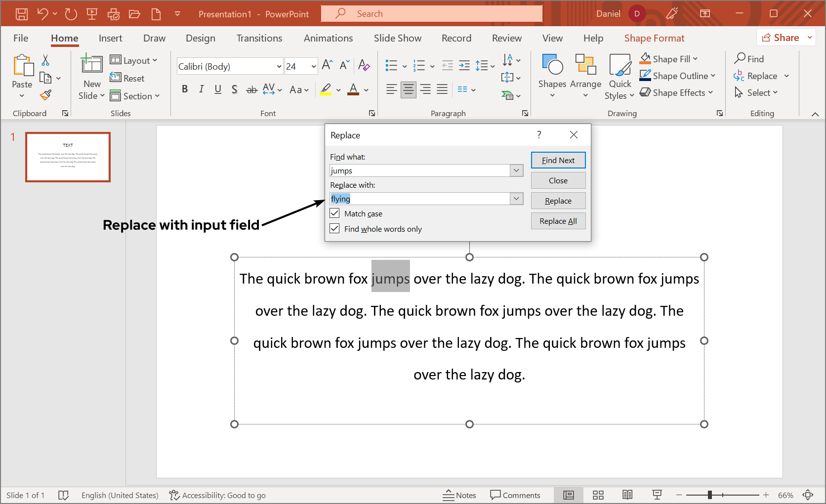Toggle the Notes pane in status bar

pos(459,495)
